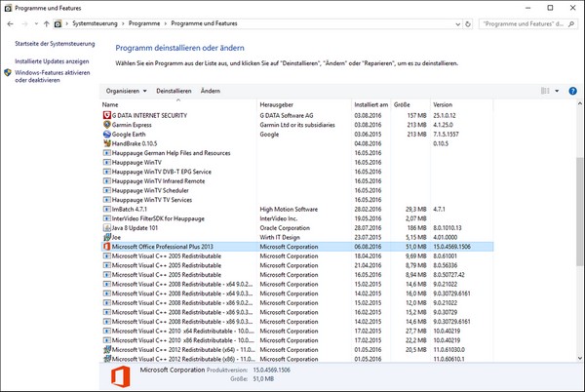Viewport: 585px width, 392px height.
Task: Click the G DATA Internet Security program icon
Action: coord(106,115)
